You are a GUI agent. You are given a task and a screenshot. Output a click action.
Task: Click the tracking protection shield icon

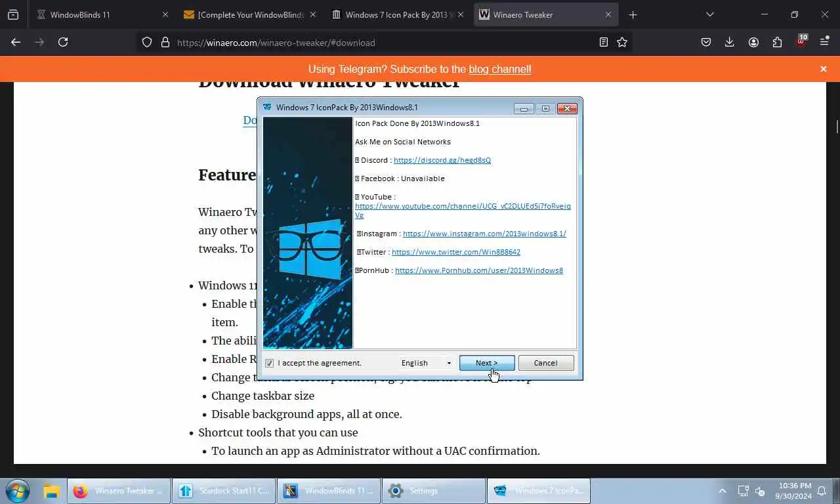tap(147, 42)
